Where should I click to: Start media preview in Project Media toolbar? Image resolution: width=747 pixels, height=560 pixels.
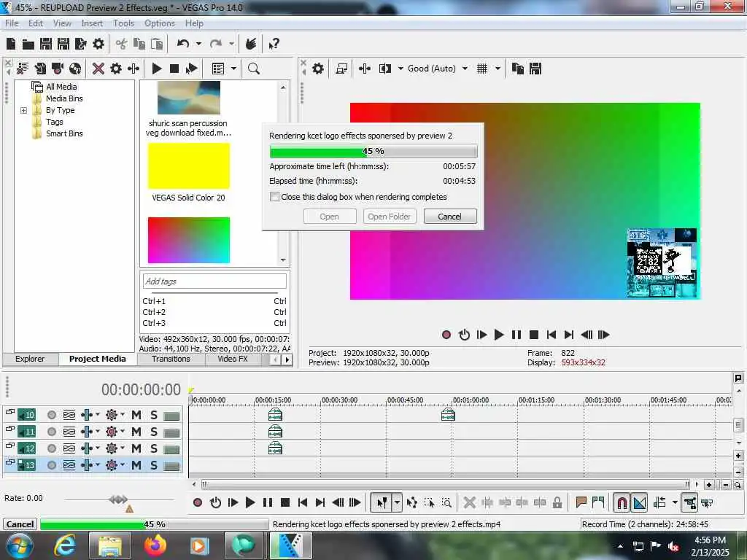[x=157, y=69]
